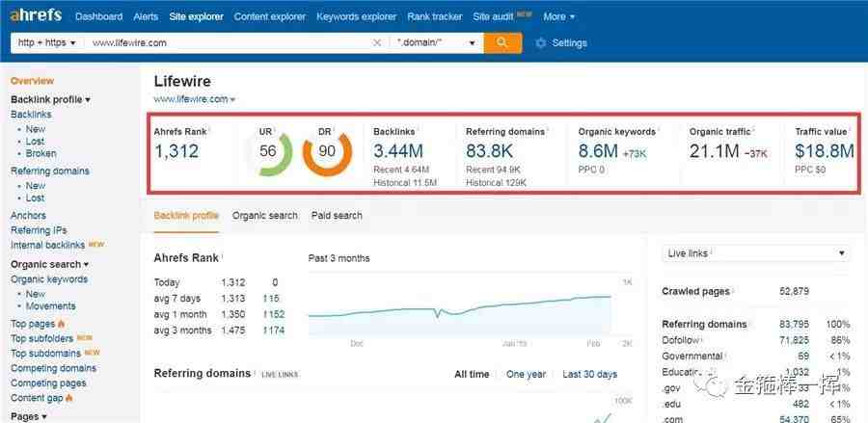Open Rank tracker in top navigation
Screen dimensions: 868x423
[x=435, y=16]
